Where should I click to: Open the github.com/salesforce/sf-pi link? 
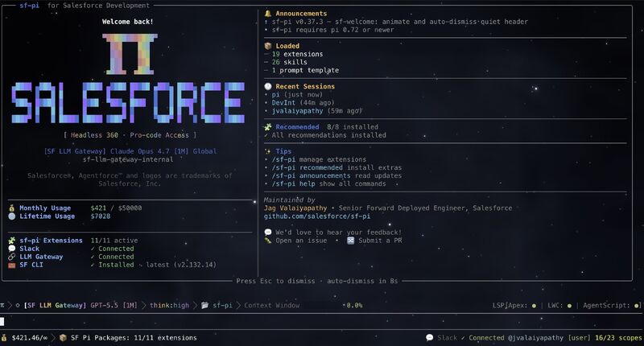[316, 216]
